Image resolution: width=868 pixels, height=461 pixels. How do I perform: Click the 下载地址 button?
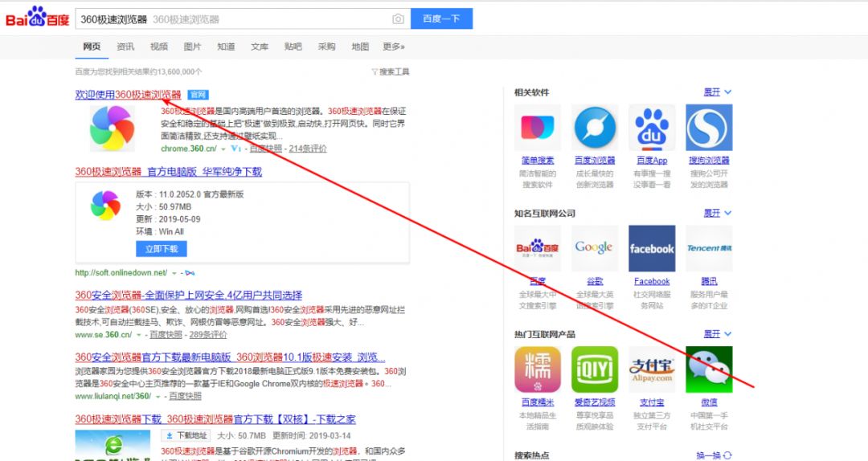[x=187, y=435]
